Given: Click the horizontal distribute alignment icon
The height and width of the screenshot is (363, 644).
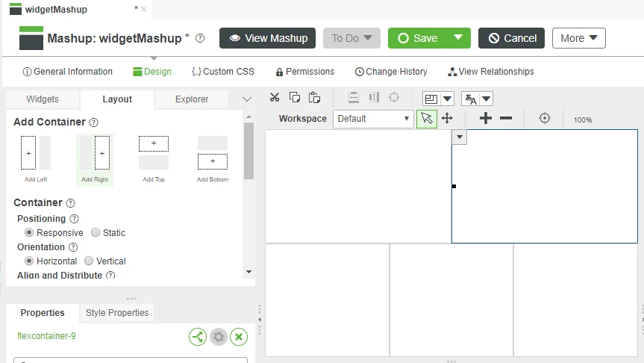Looking at the screenshot, I should (374, 97).
